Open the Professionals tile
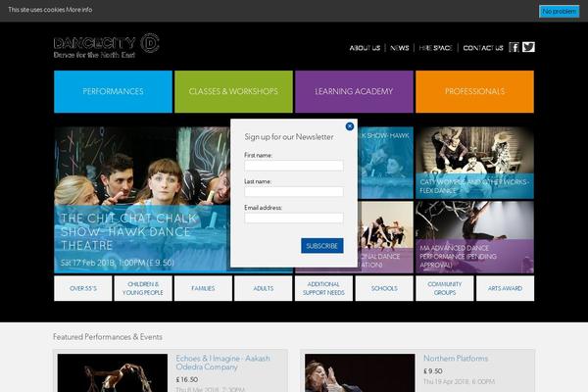Image resolution: width=588 pixels, height=392 pixels. point(474,91)
